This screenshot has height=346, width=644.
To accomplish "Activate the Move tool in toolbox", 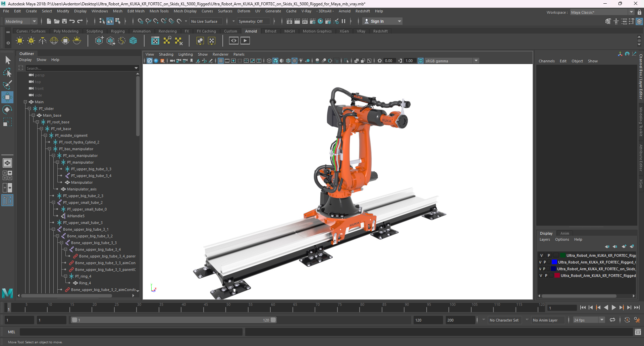I will coord(7,97).
